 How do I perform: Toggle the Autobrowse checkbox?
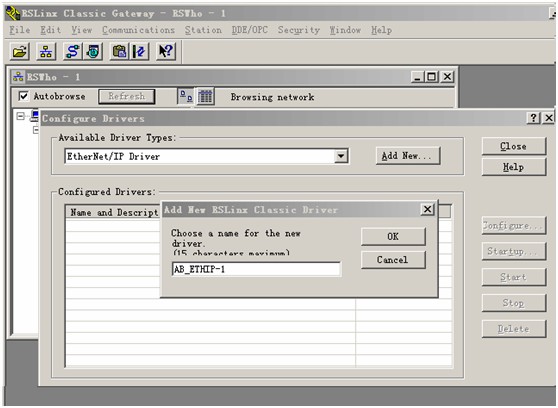point(23,96)
